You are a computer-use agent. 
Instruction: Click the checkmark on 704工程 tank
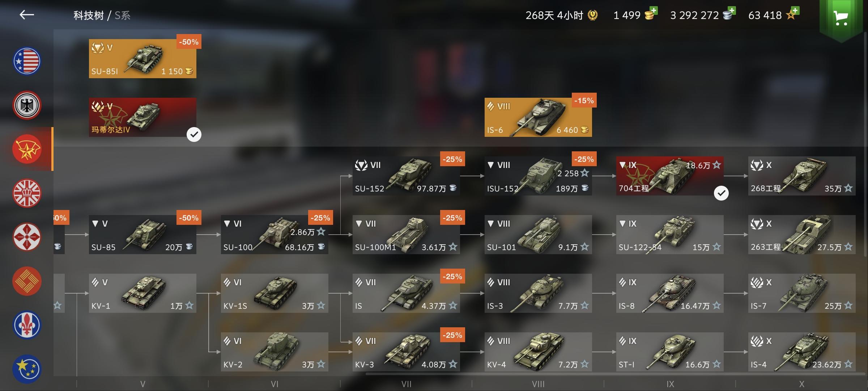click(721, 193)
